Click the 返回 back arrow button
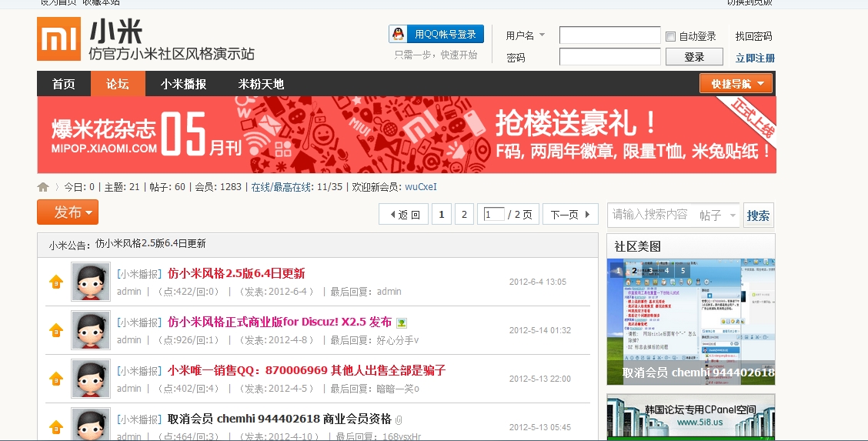The height and width of the screenshot is (441, 868). point(403,214)
